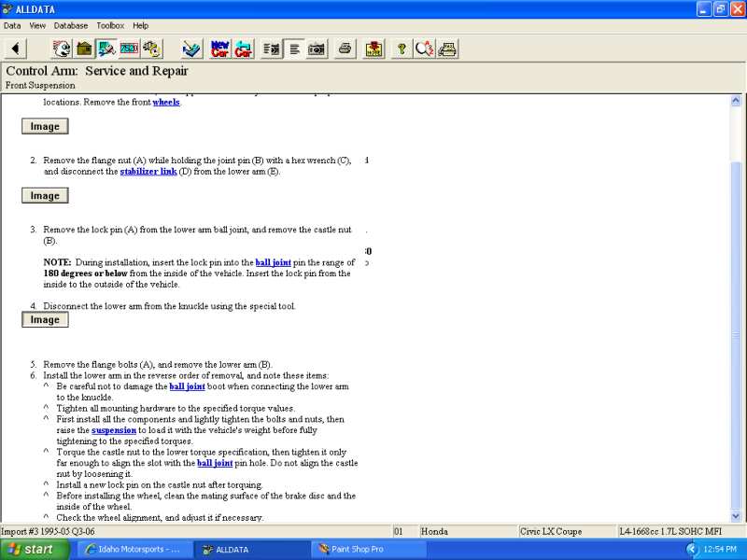
Task: Follow the suspension hyperlink
Action: point(114,430)
